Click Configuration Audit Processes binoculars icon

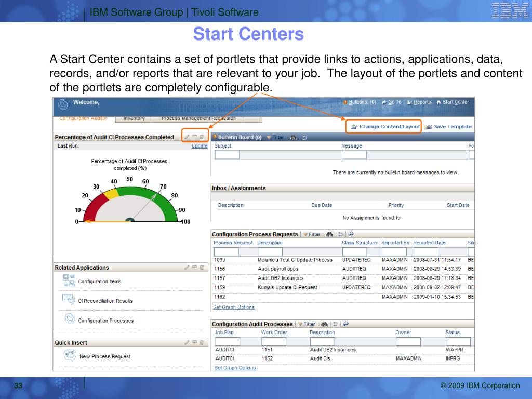point(324,324)
